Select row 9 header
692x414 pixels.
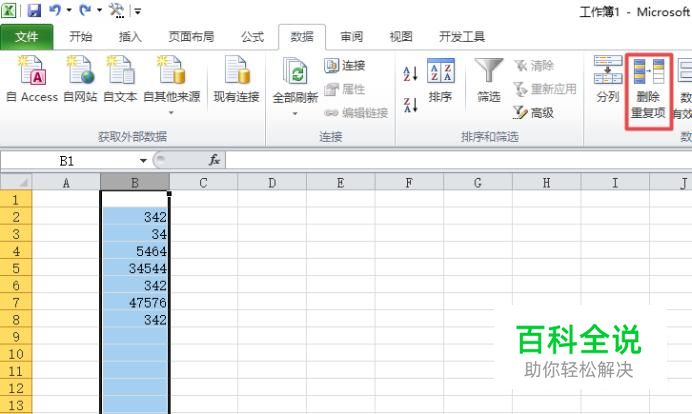[x=16, y=336]
